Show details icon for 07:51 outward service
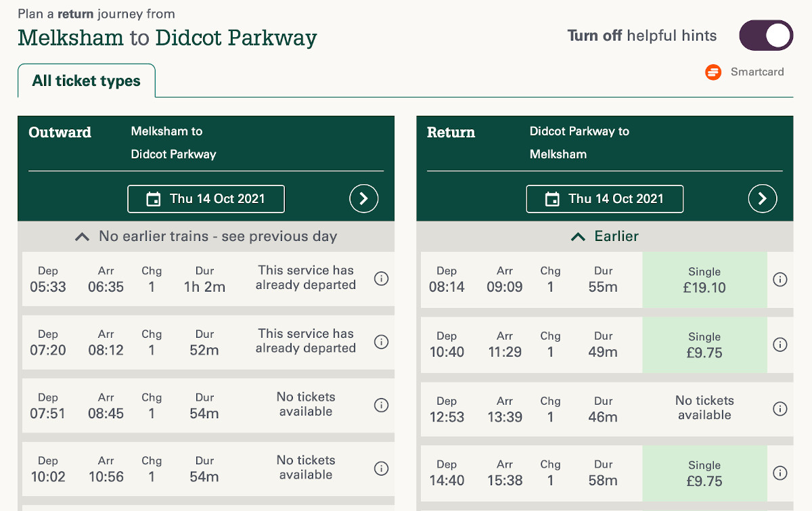Screen dimensions: 812x511 (382, 405)
